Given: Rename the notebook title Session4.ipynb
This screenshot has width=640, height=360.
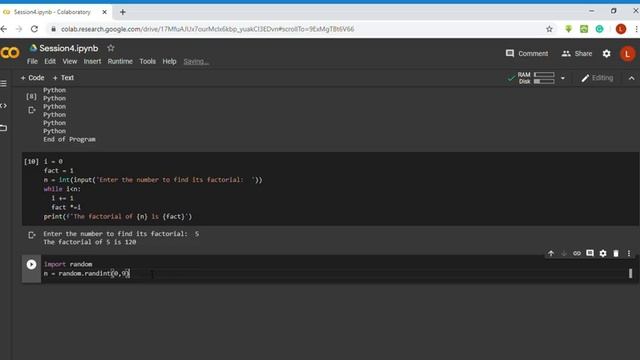Looking at the screenshot, I should click(69, 48).
